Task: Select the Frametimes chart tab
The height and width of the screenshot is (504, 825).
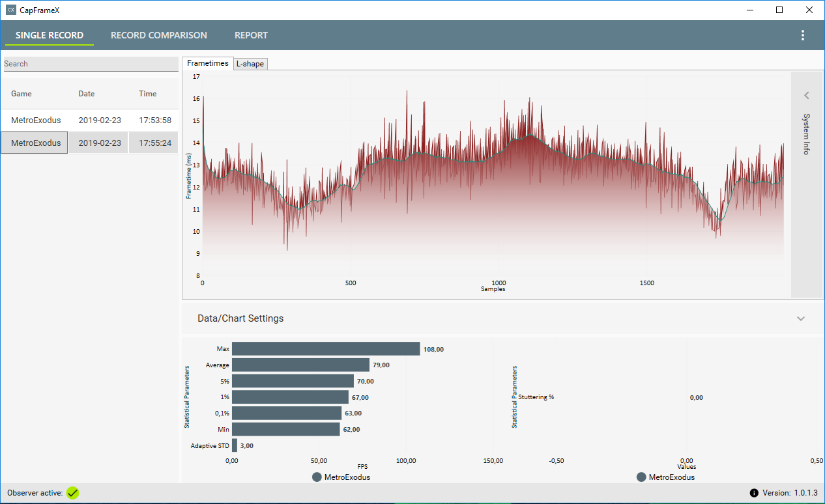Action: click(x=208, y=63)
